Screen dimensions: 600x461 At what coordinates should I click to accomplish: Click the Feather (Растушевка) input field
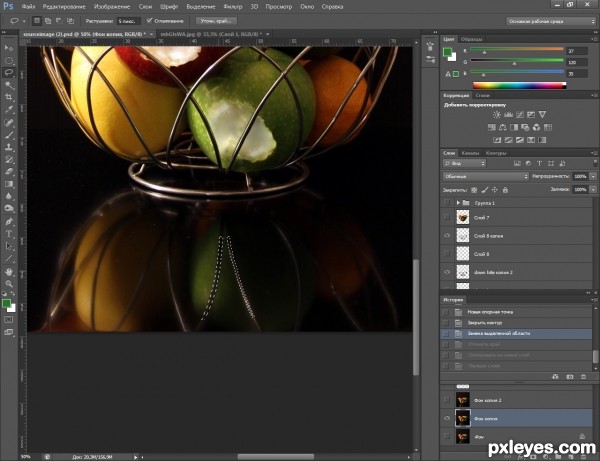pyautogui.click(x=129, y=21)
